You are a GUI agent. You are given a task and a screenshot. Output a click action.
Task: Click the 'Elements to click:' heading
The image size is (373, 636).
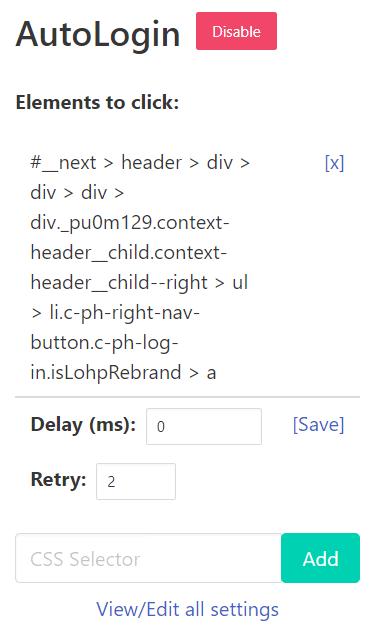(97, 102)
